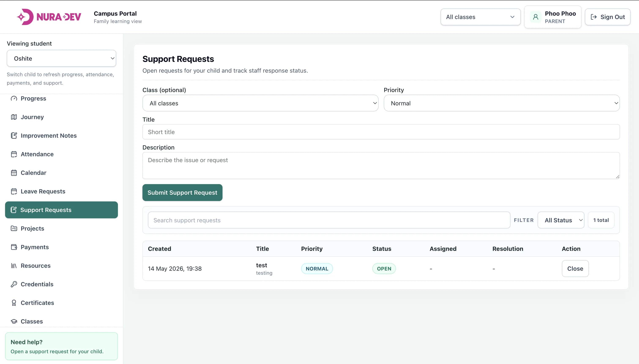Image resolution: width=639 pixels, height=364 pixels.
Task: Click the NuraDev logo
Action: click(x=49, y=17)
